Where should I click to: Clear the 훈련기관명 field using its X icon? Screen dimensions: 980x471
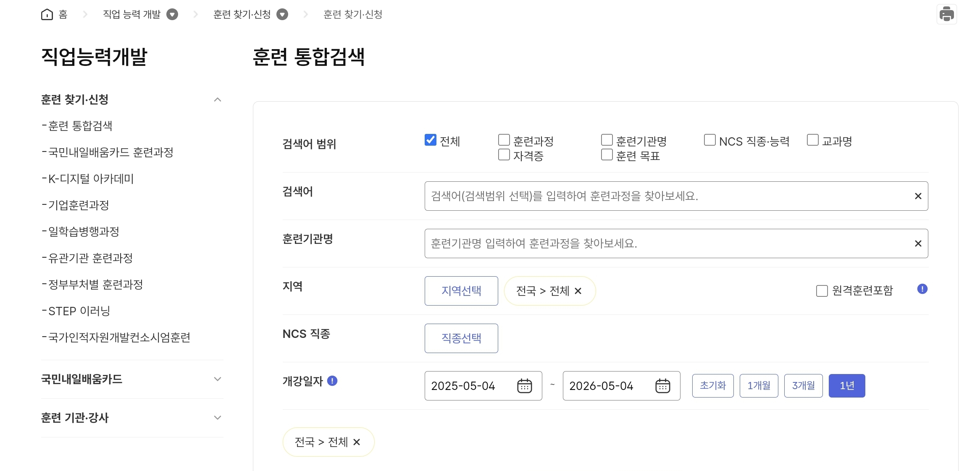pyautogui.click(x=917, y=243)
